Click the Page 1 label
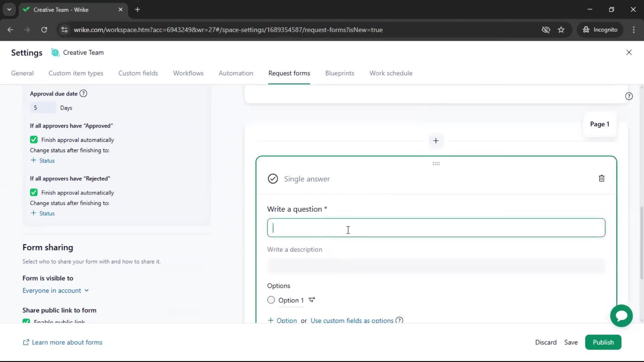The width and height of the screenshot is (644, 362). pos(600,124)
